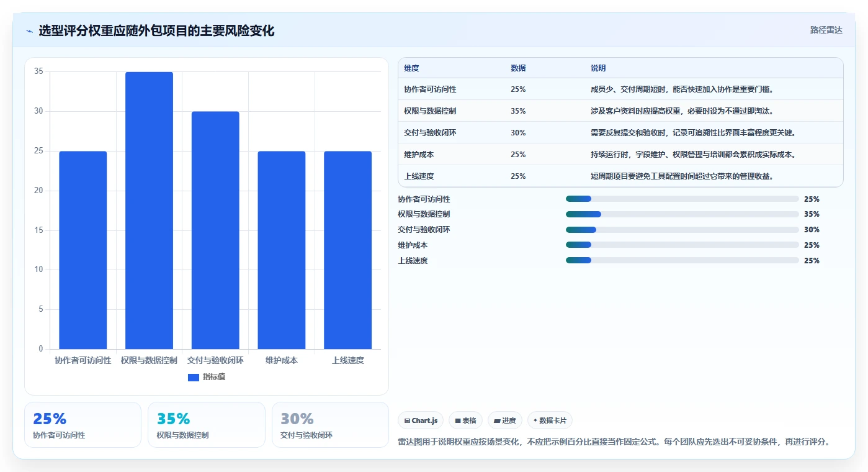868x472 pixels.
Task: Open the 25% 协作者可访问性 stat card
Action: coord(83,425)
